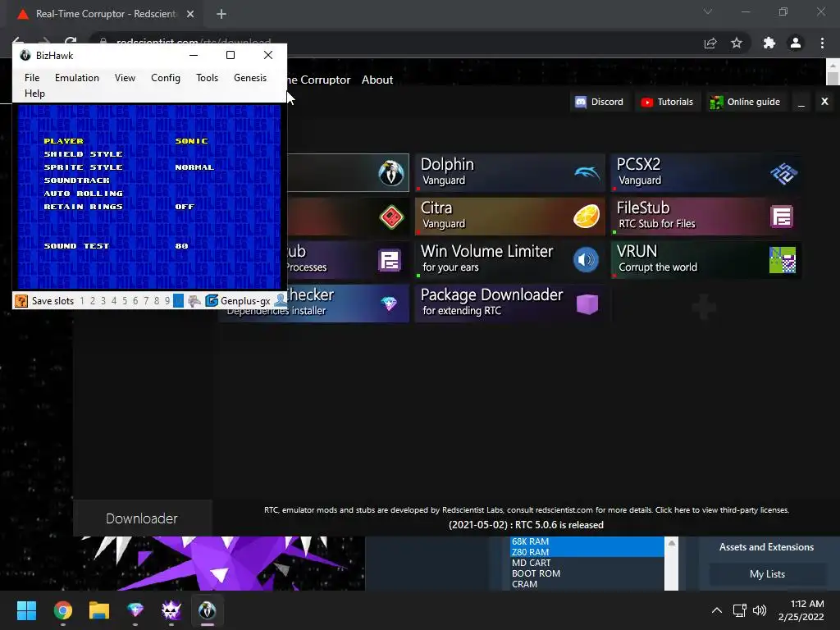Screen dimensions: 840x630
Task: Click the Chrome extensions puzzle icon
Action: [769, 43]
